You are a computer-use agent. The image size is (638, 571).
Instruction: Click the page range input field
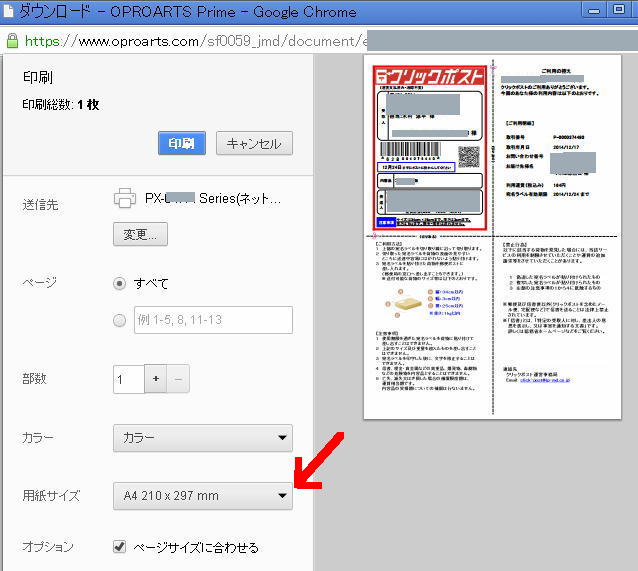click(x=213, y=320)
